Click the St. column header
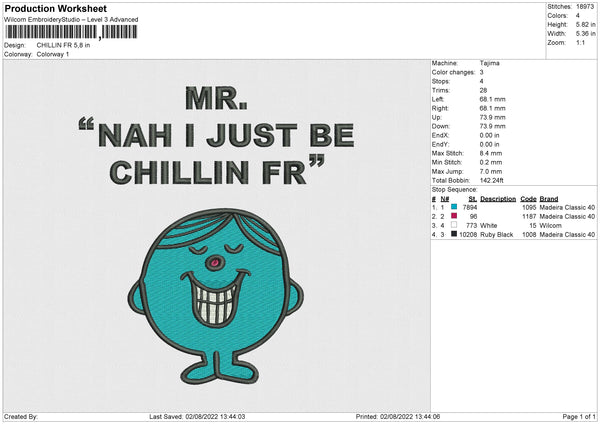Screen dimensions: 600x424 [x=472, y=198]
